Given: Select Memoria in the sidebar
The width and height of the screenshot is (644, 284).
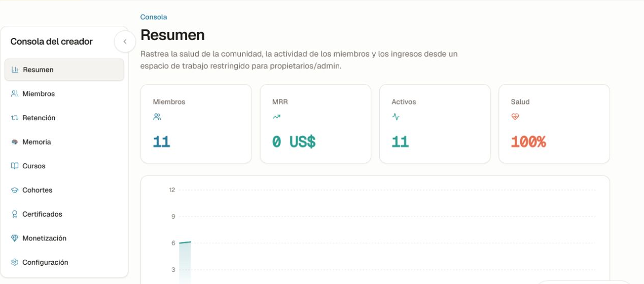Looking at the screenshot, I should tap(64, 142).
